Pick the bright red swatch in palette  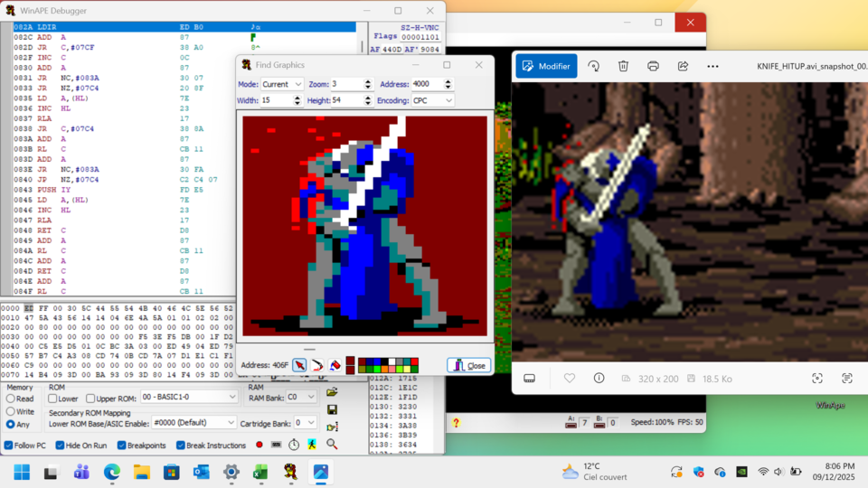414,361
